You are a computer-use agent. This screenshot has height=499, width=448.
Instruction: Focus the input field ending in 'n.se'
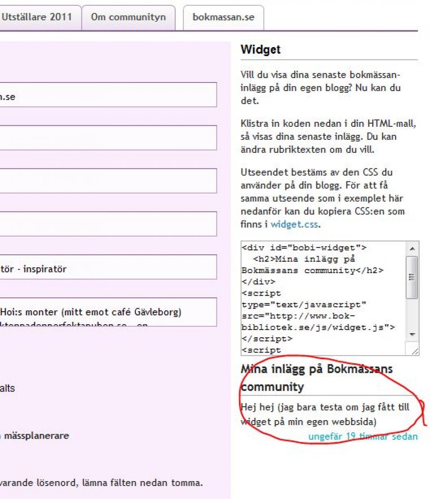coord(108,95)
